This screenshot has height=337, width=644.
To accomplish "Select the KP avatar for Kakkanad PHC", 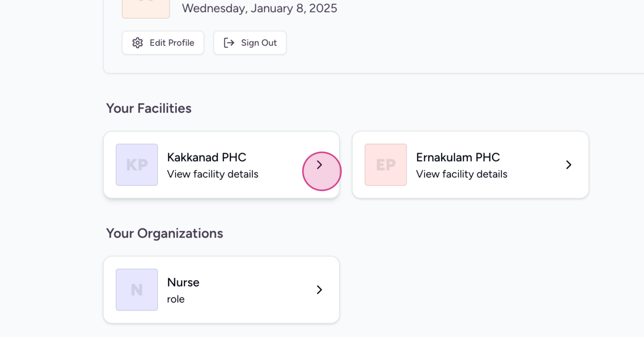I will tap(137, 165).
